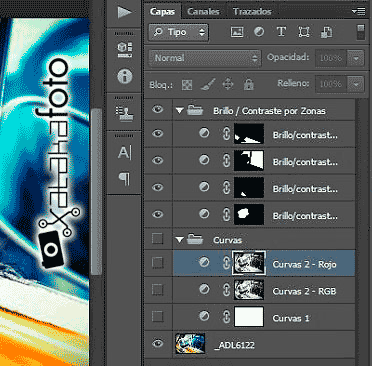The image size is (372, 366).
Task: Switch to the Trazados tab
Action: point(252,12)
